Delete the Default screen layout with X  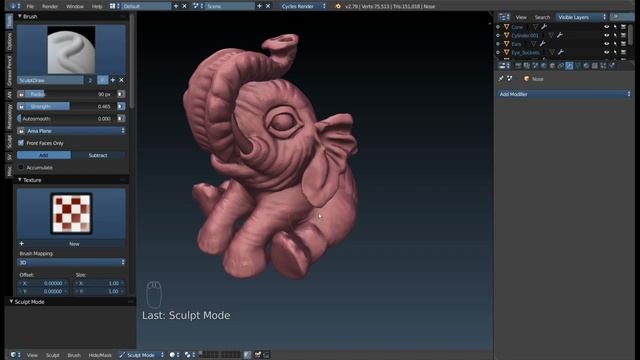pyautogui.click(x=184, y=6)
